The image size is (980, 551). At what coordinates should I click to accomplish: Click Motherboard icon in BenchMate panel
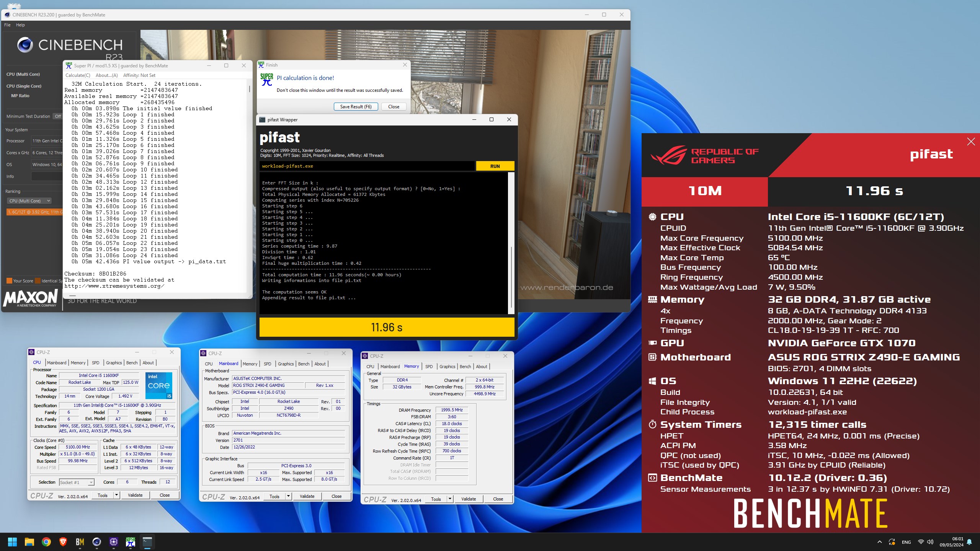coord(652,357)
